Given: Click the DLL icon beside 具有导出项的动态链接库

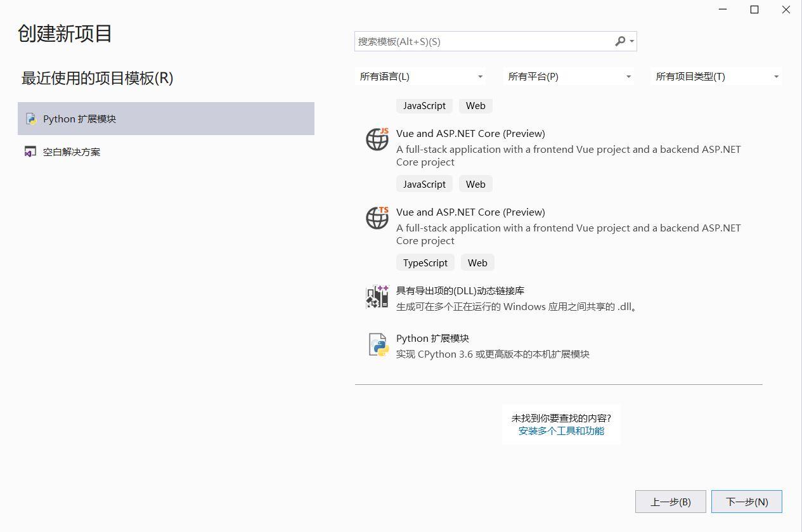Looking at the screenshot, I should (377, 297).
